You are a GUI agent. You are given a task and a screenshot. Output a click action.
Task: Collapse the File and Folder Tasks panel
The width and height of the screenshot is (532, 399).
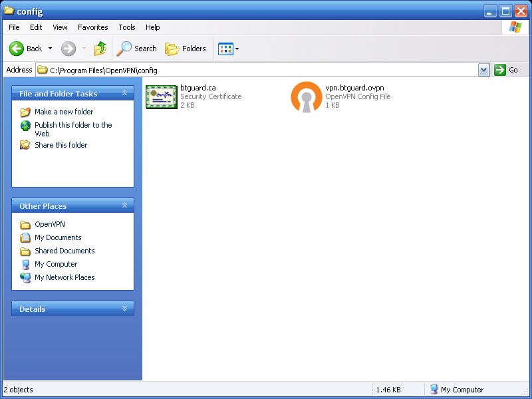(124, 93)
